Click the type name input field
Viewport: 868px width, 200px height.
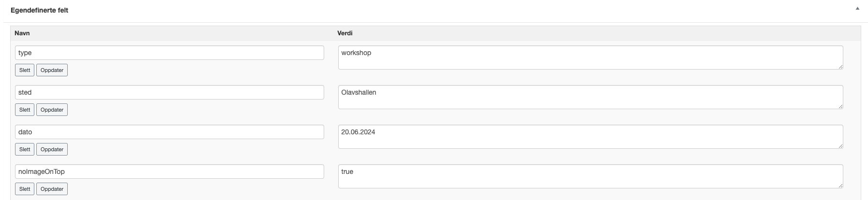coord(169,53)
